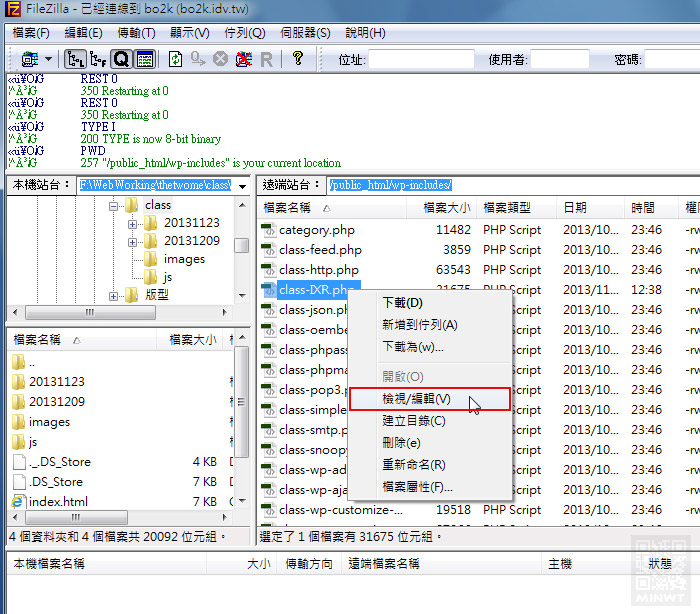Toggle remote directory tree view

[x=98, y=59]
